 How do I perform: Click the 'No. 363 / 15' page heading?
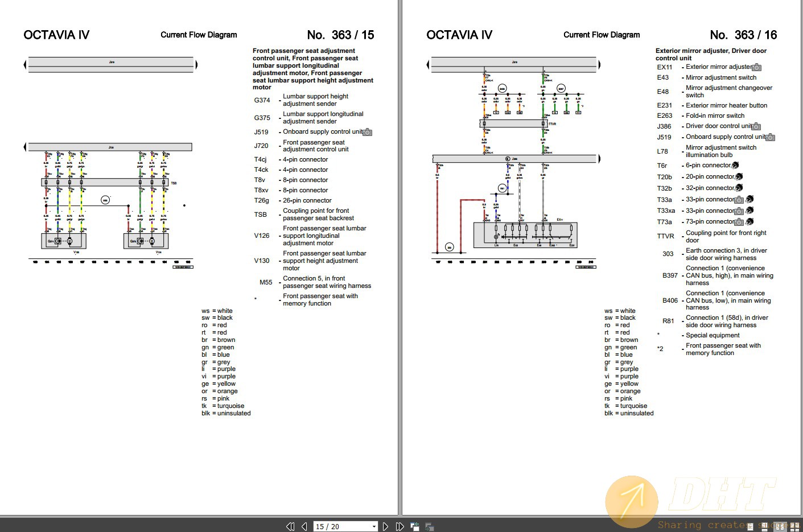tap(340, 35)
